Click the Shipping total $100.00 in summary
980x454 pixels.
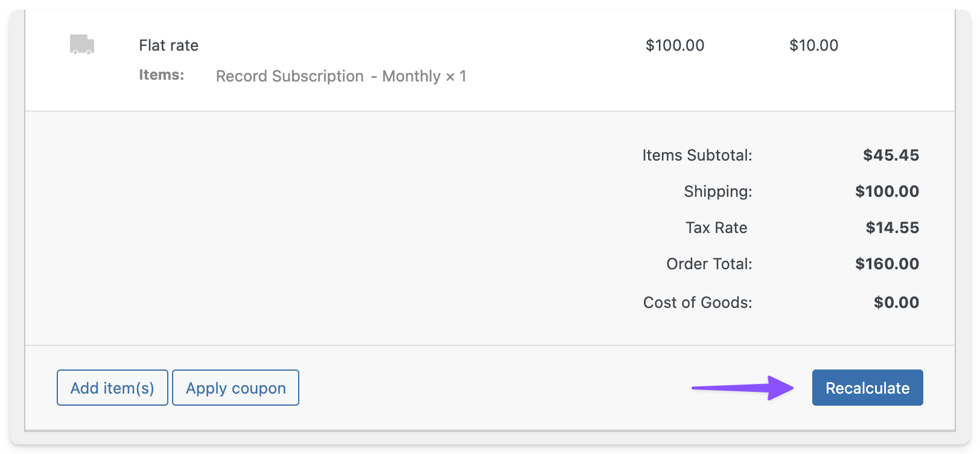point(887,191)
